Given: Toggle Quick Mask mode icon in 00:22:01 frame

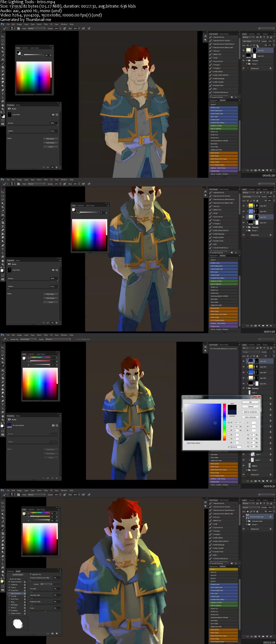Looking at the screenshot, I should click(x=3, y=587).
